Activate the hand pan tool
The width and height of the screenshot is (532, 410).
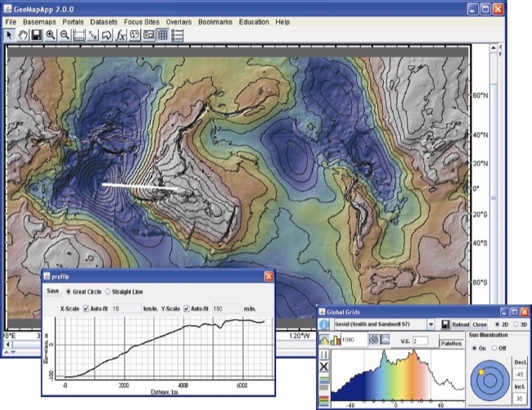pyautogui.click(x=24, y=35)
